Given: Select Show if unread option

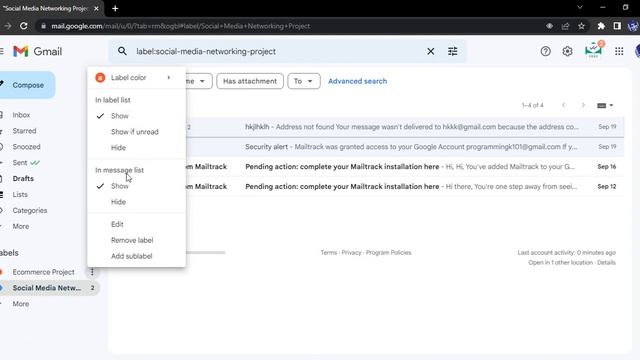Looking at the screenshot, I should click(136, 132).
